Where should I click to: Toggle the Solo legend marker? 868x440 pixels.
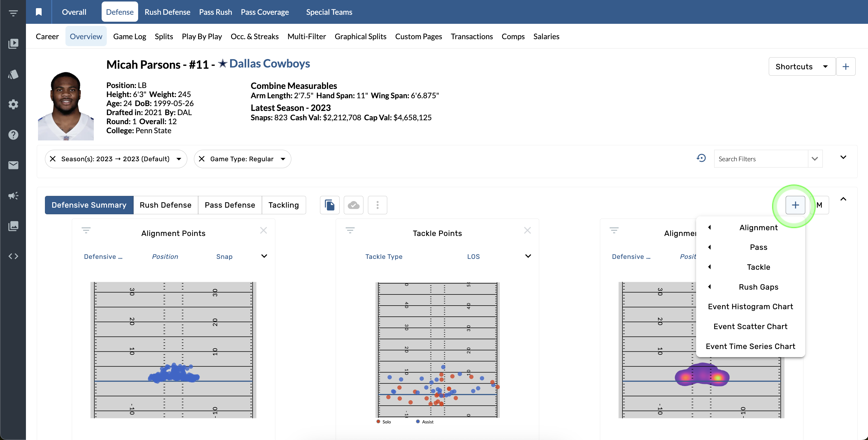(x=379, y=422)
